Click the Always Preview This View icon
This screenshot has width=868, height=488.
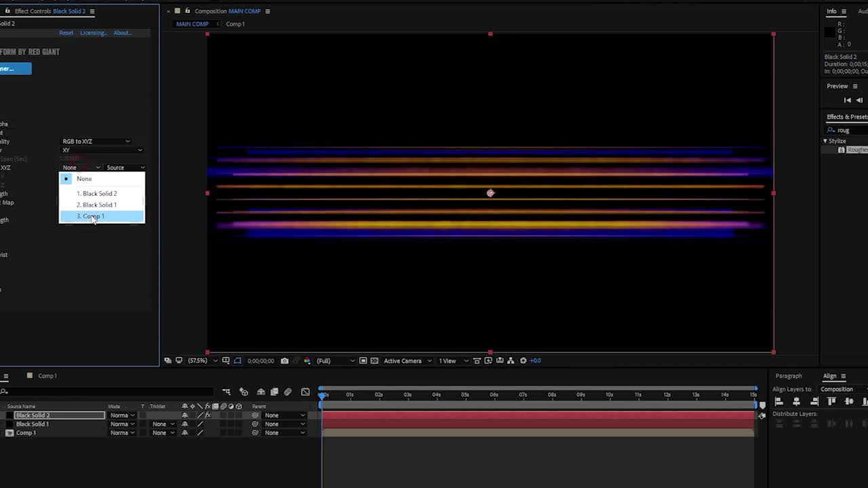click(167, 361)
